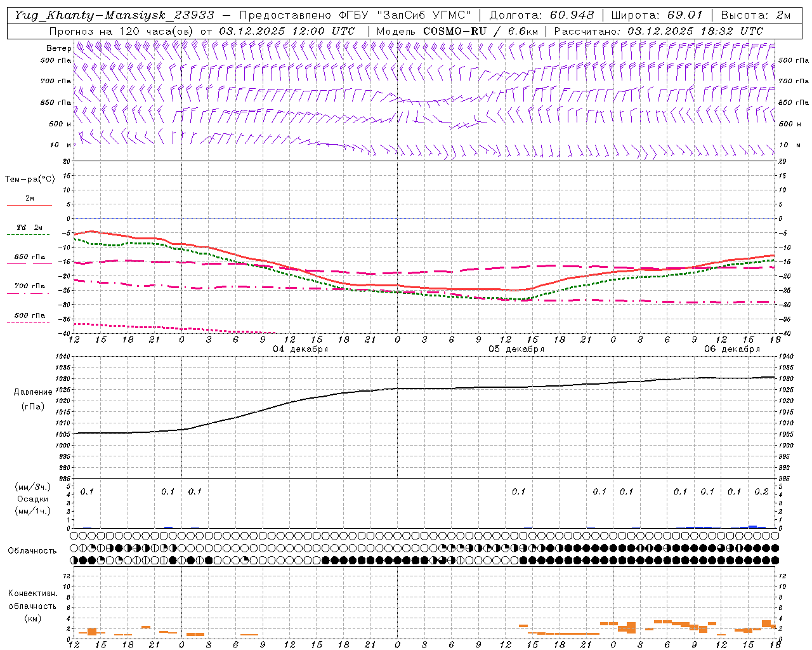Click the Облачность row label
The image size is (812, 650).
coord(32,550)
